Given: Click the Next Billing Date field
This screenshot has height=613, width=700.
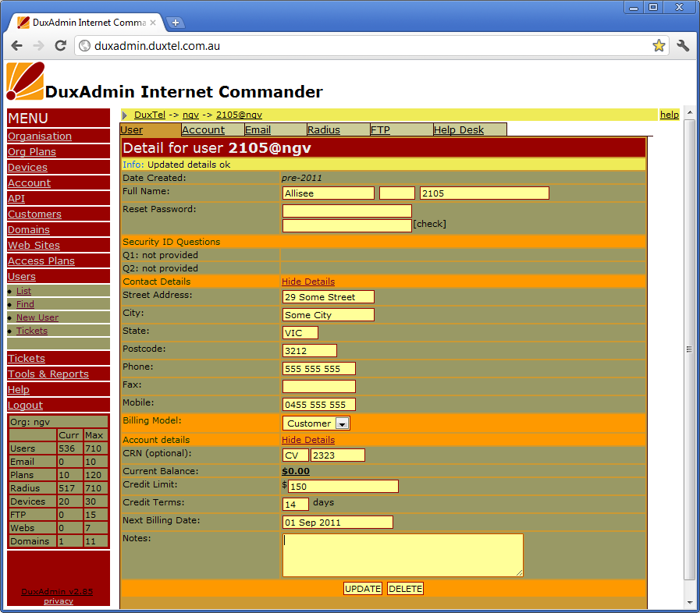Looking at the screenshot, I should [338, 522].
